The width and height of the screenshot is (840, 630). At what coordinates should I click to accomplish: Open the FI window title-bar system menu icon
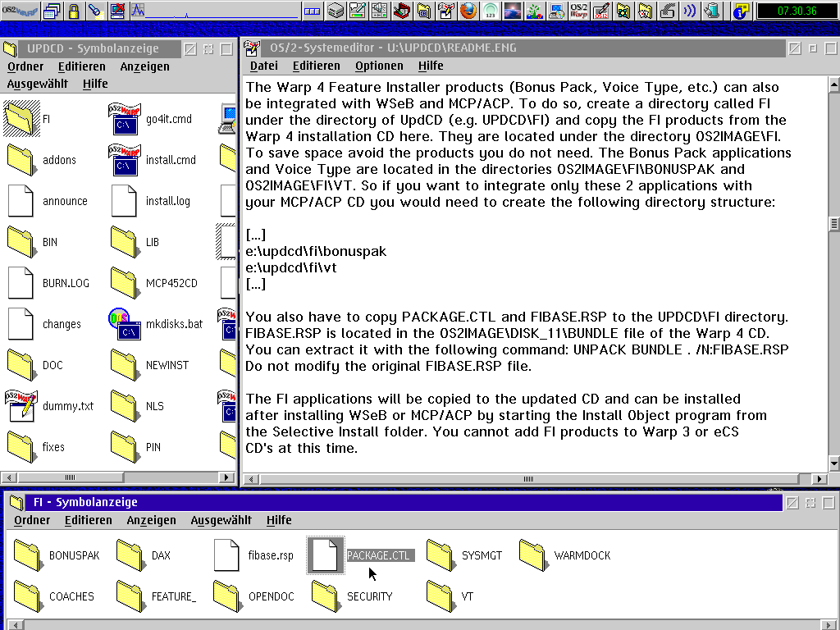coord(16,503)
